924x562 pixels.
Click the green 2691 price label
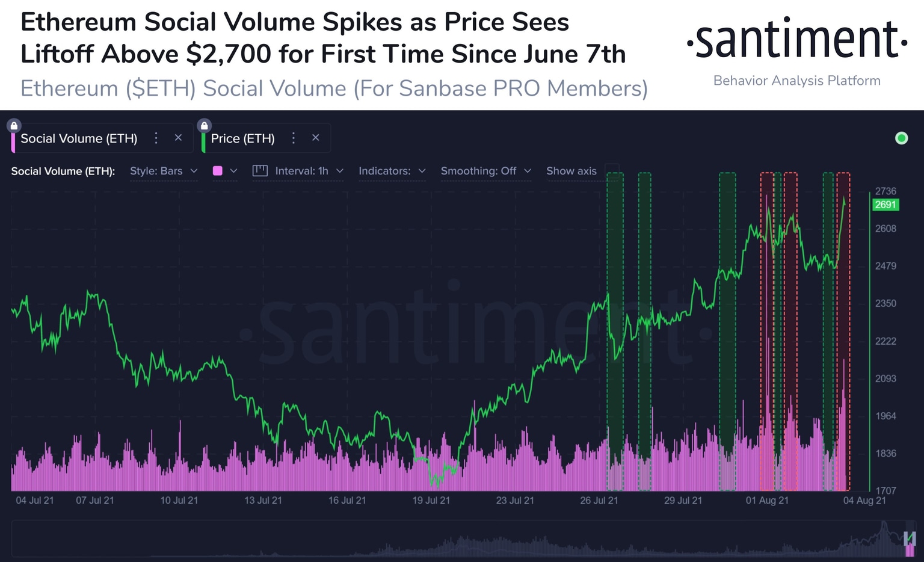885,205
